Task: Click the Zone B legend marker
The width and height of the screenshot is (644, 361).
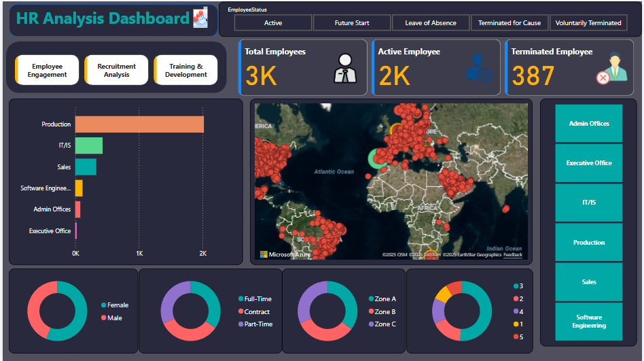Action: (371, 311)
